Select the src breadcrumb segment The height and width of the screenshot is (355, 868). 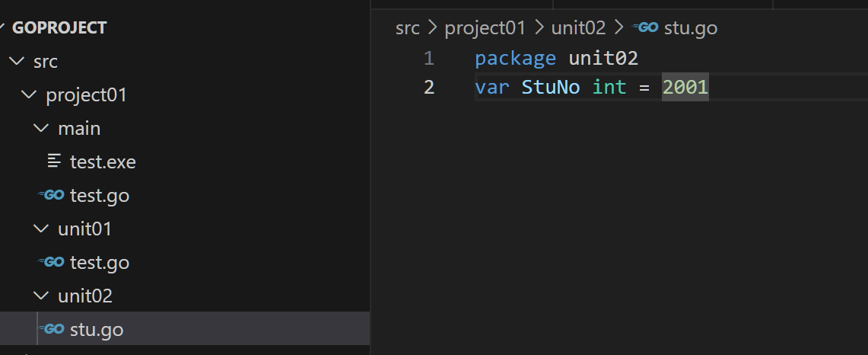pyautogui.click(x=408, y=28)
